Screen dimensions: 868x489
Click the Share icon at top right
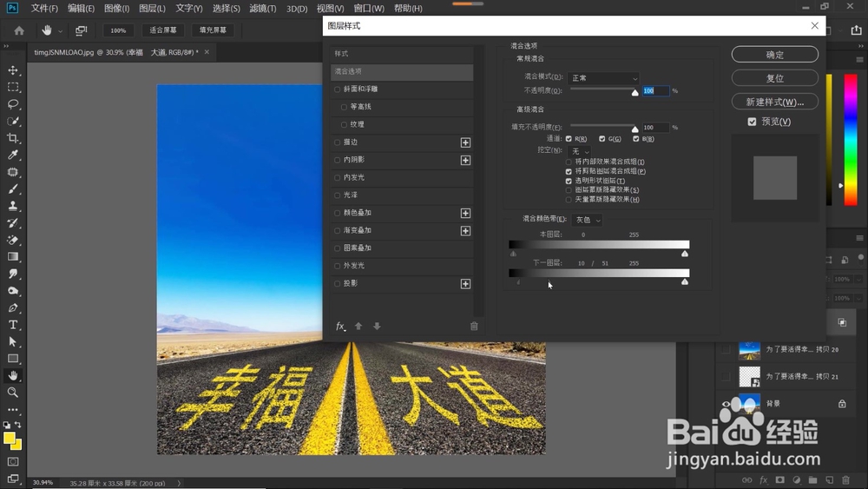coord(857,30)
